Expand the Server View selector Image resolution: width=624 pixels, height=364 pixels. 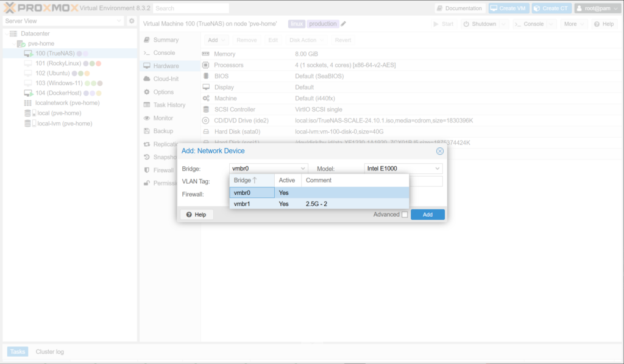(x=119, y=21)
